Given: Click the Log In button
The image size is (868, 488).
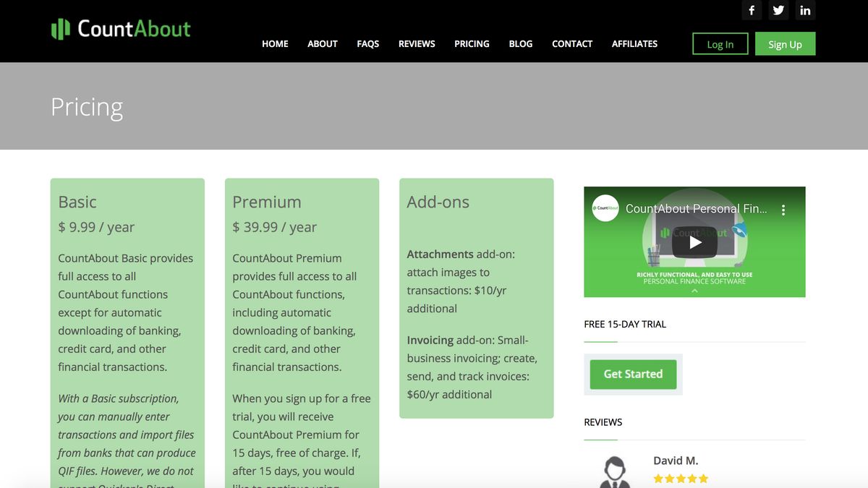Looking at the screenshot, I should [720, 43].
